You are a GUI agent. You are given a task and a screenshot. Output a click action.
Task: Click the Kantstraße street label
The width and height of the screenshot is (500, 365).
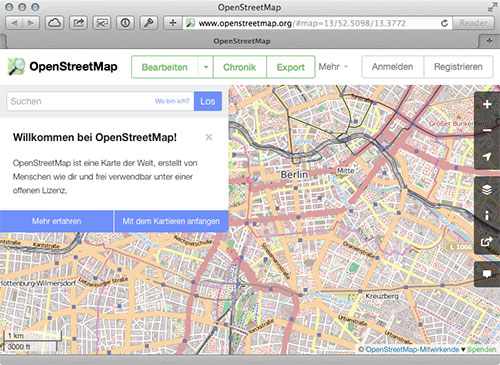[x=46, y=245]
